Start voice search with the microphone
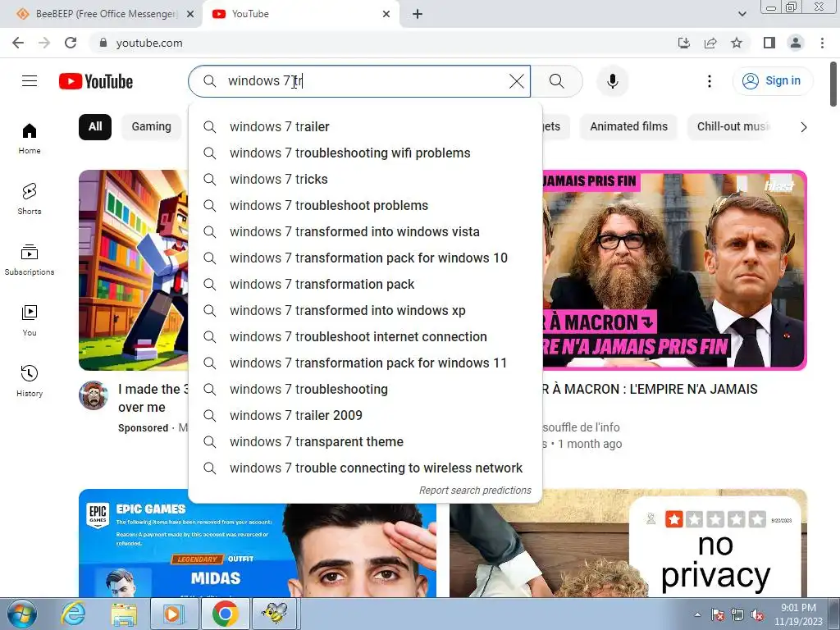The width and height of the screenshot is (840, 630). click(613, 81)
